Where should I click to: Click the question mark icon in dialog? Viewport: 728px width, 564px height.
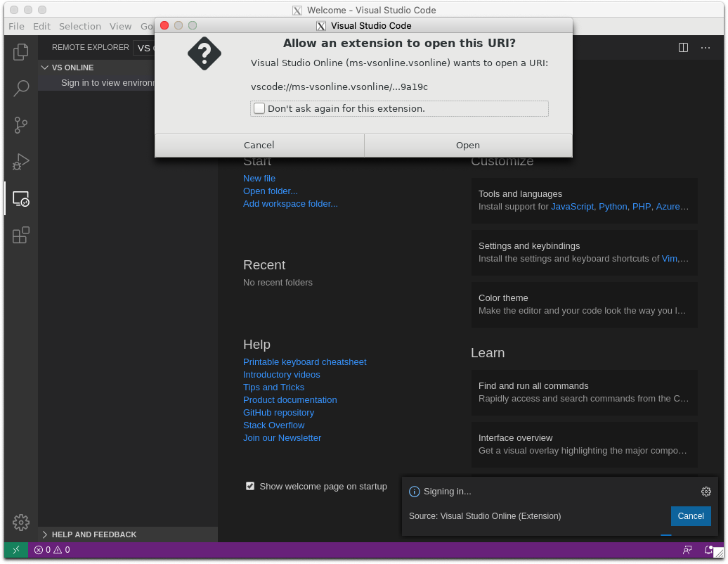204,53
